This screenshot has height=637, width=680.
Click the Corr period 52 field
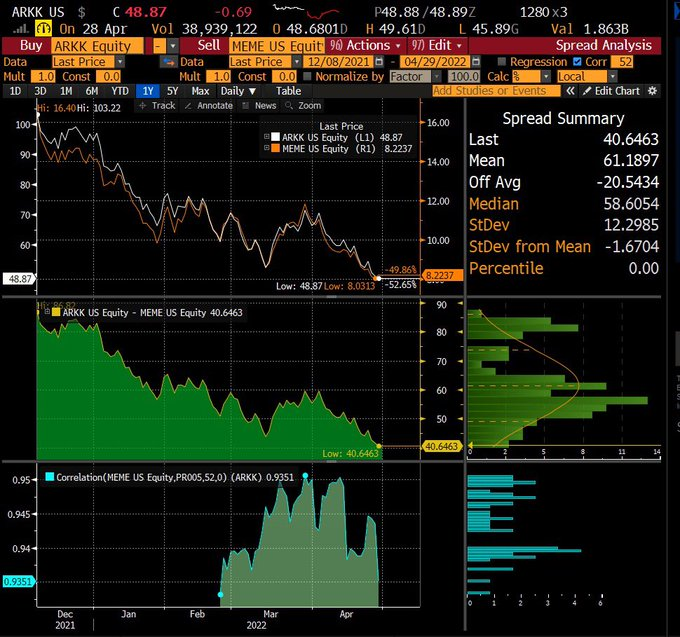(x=623, y=62)
